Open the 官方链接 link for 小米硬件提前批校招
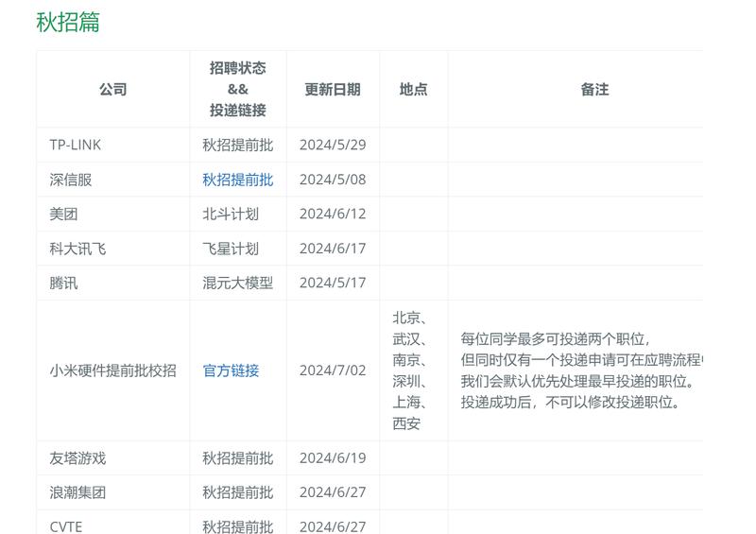 (x=231, y=370)
